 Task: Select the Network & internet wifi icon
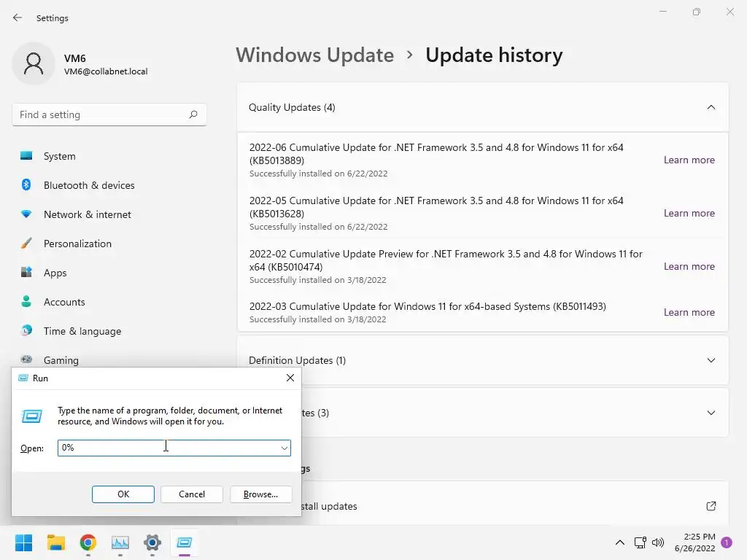tap(26, 214)
